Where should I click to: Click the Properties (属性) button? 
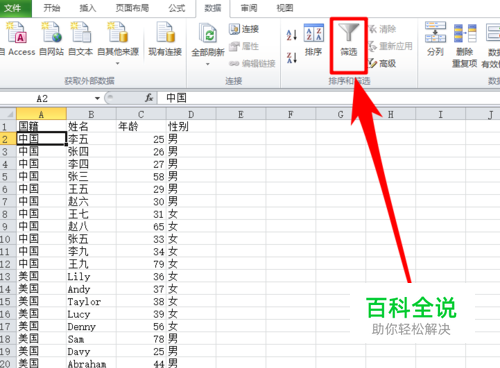[x=244, y=46]
